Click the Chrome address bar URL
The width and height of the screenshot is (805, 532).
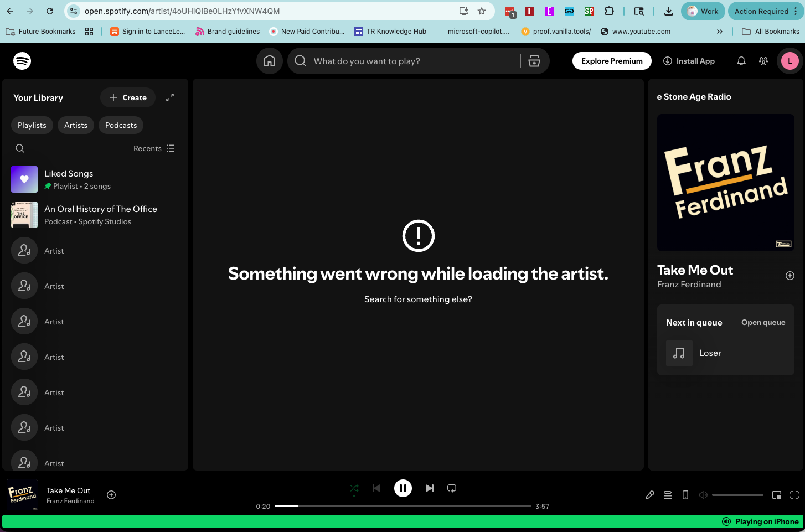click(x=182, y=11)
